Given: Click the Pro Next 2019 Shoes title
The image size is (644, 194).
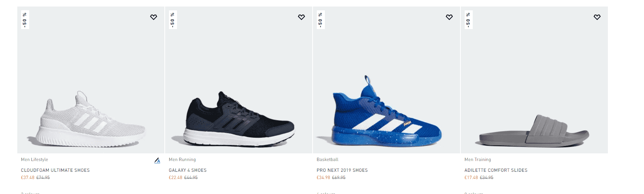Looking at the screenshot, I should click(x=342, y=170).
